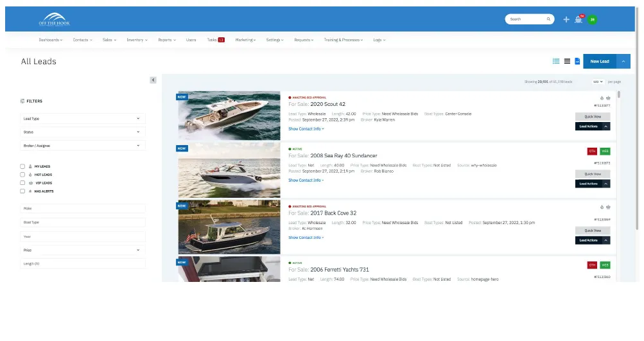Open the 2006 Ferretti Yachts 731 listing title
Viewport: 644px width, 341px height.
[340, 270]
